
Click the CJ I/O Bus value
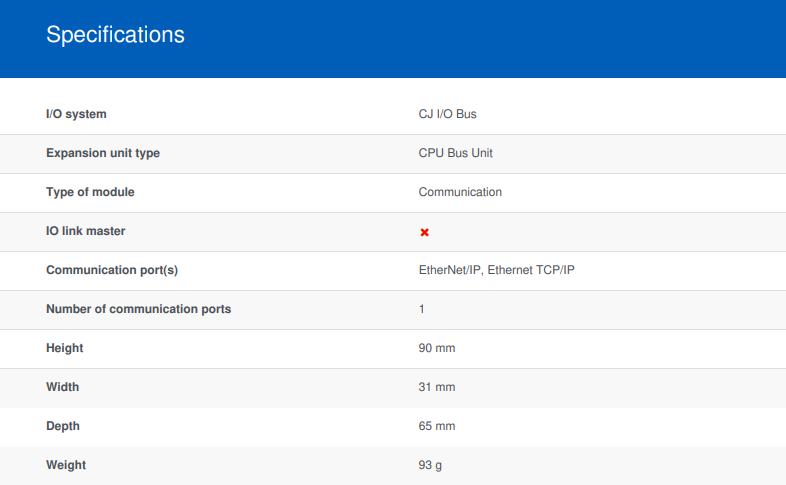[447, 114]
